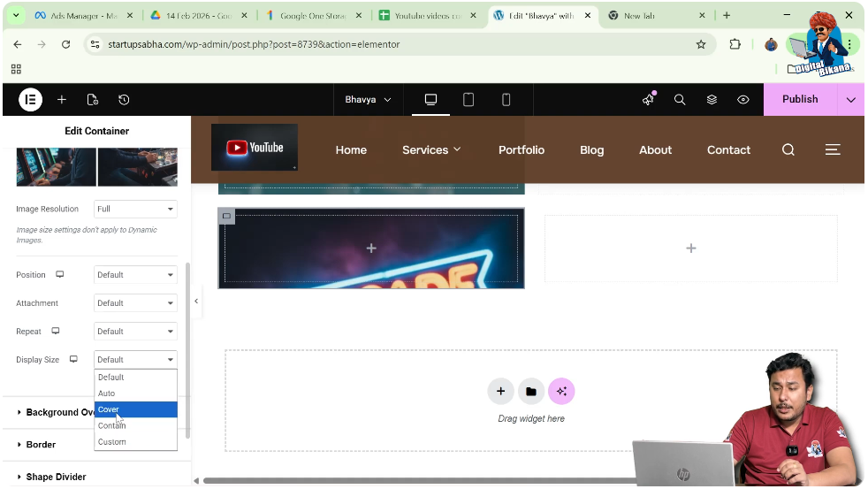Viewport: 868px width, 489px height.
Task: Click the Display Size dropdown field
Action: point(135,359)
